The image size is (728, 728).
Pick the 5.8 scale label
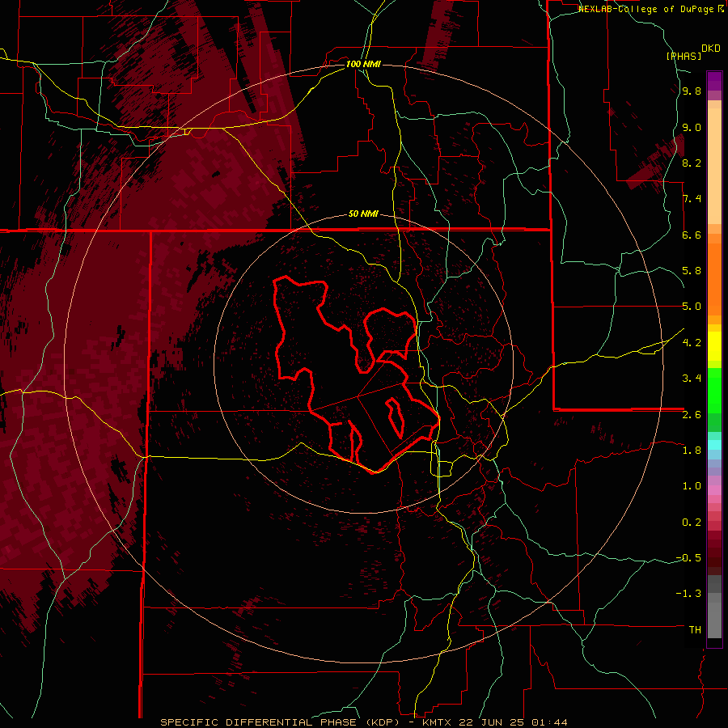point(692,271)
